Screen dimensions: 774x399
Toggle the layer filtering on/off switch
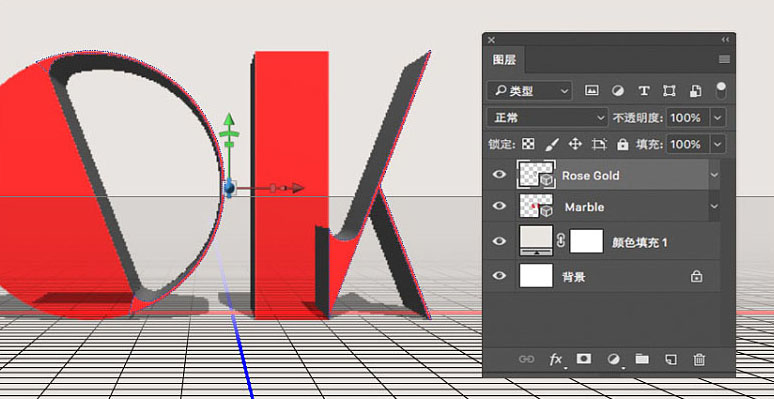[721, 91]
